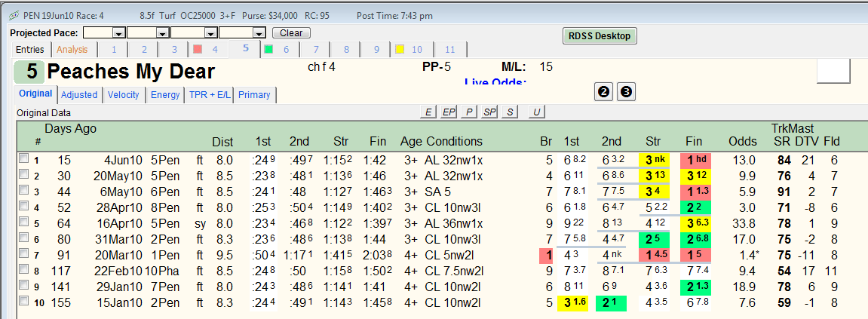Check the box for row 1 (4Jun10)
This screenshot has width=868, height=319.
pos(24,158)
